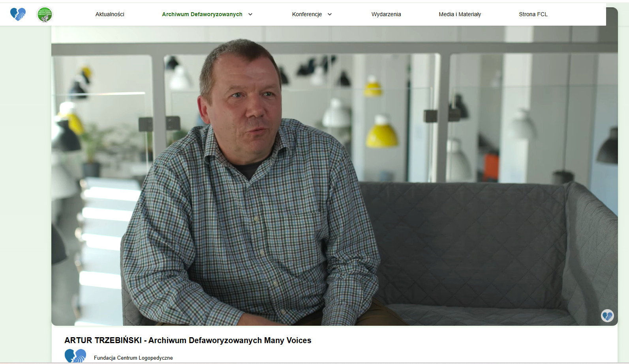Open Archiwum Defaworyzowanych menu item
Screen dimensions: 629x364
tap(202, 14)
